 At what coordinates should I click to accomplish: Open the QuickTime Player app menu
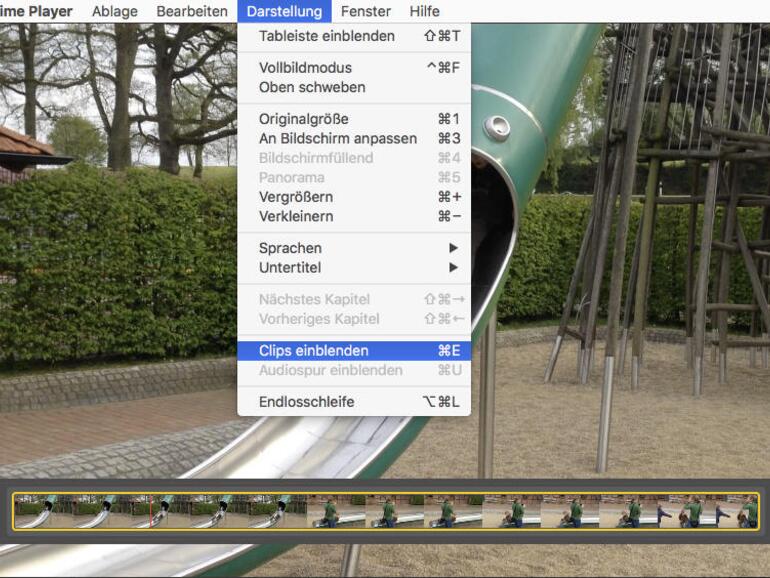[35, 11]
